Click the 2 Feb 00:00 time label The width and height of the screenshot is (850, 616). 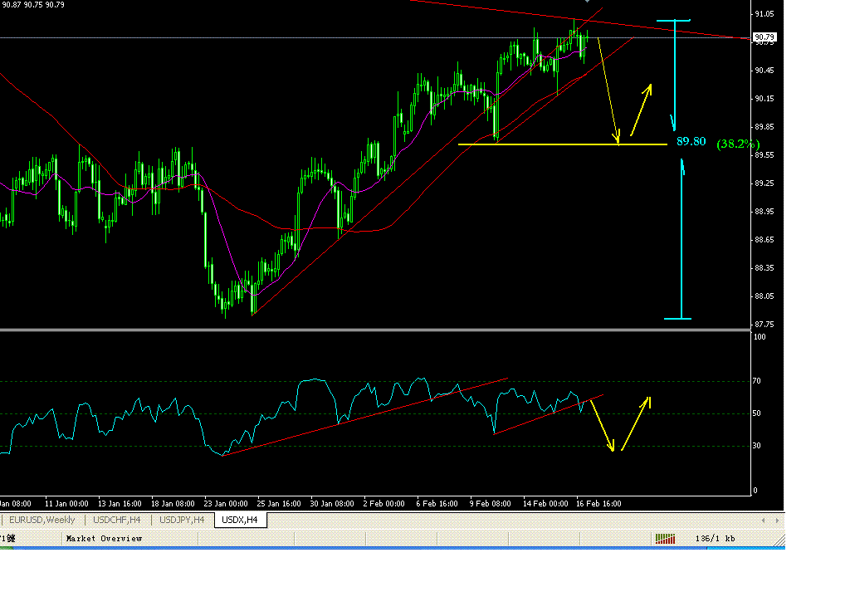pos(383,504)
